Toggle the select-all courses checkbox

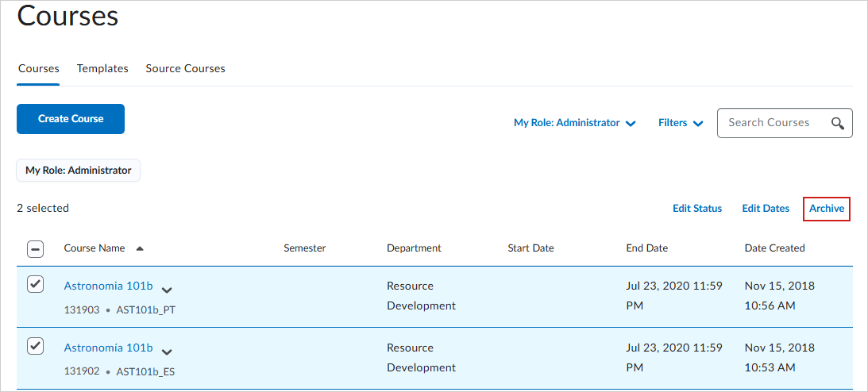[x=35, y=249]
